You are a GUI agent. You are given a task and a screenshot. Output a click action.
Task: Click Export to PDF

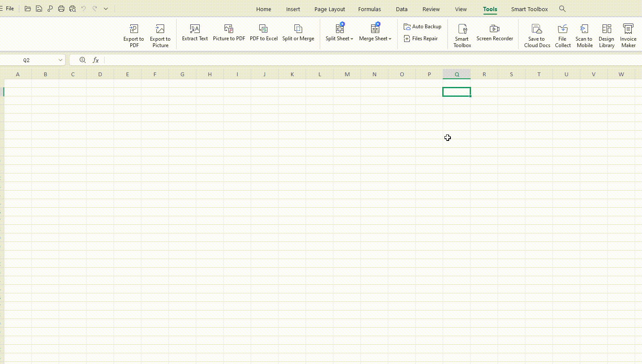click(x=134, y=35)
